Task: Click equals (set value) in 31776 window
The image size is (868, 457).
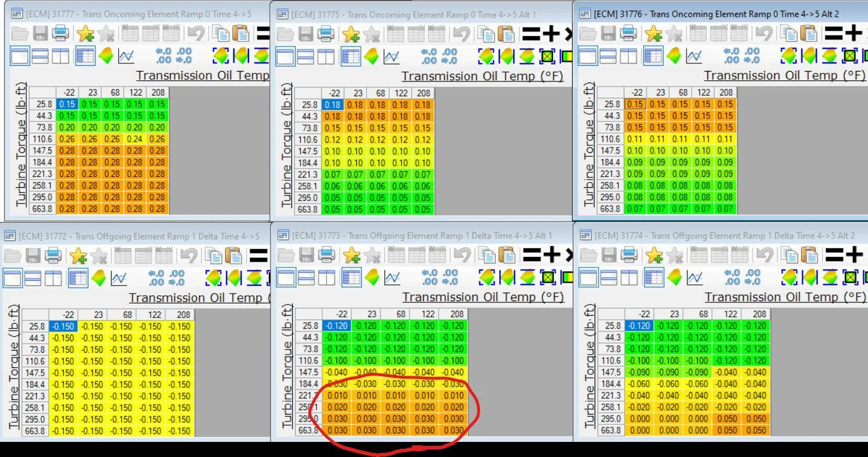Action: [x=834, y=34]
